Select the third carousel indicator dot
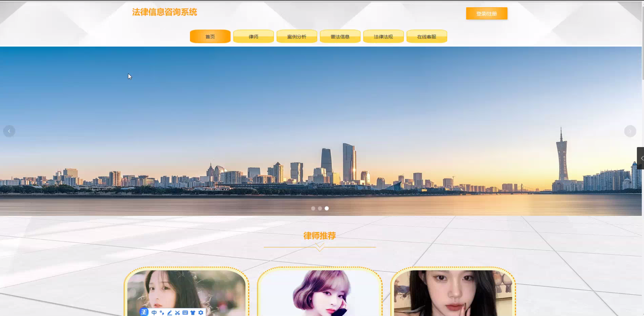 327,208
